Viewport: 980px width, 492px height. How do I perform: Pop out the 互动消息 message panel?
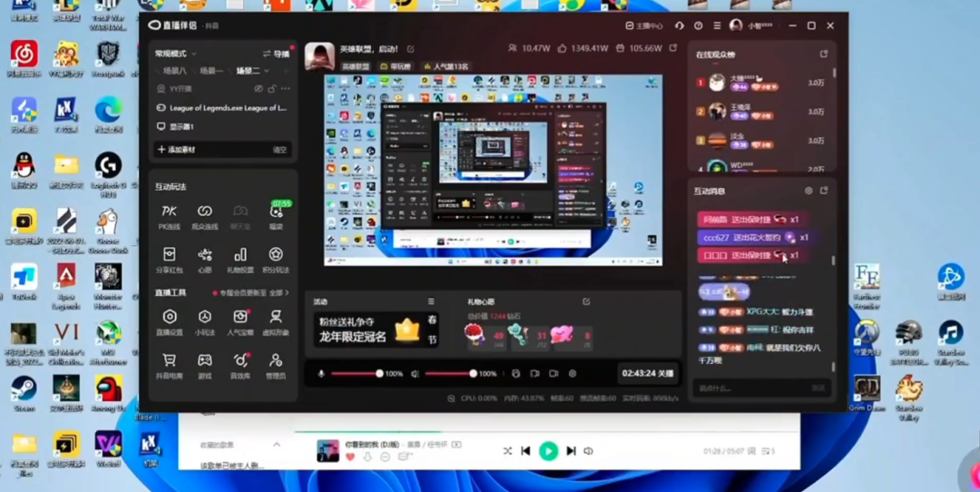pos(824,191)
